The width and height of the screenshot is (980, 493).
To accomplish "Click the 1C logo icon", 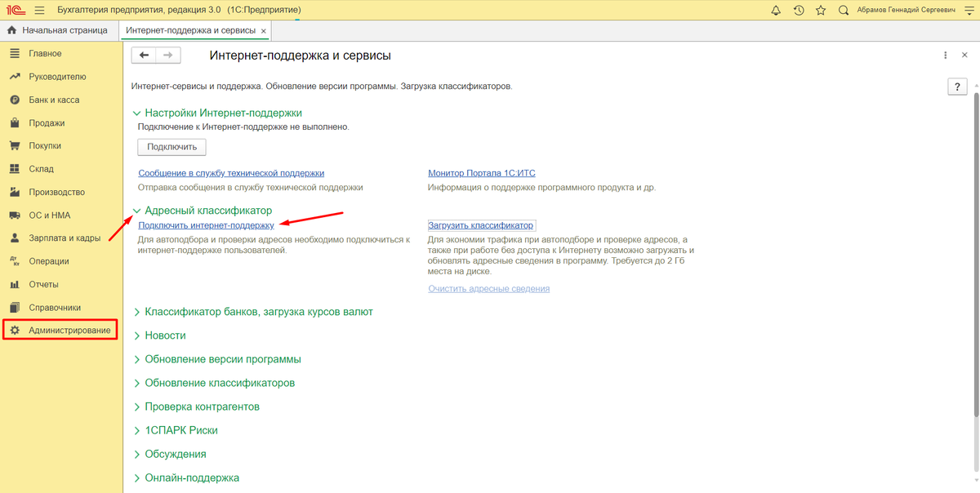I will click(15, 11).
